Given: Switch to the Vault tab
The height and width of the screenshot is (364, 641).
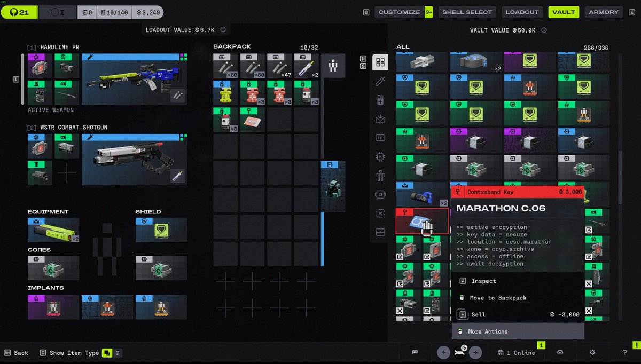Looking at the screenshot, I should coord(564,12).
